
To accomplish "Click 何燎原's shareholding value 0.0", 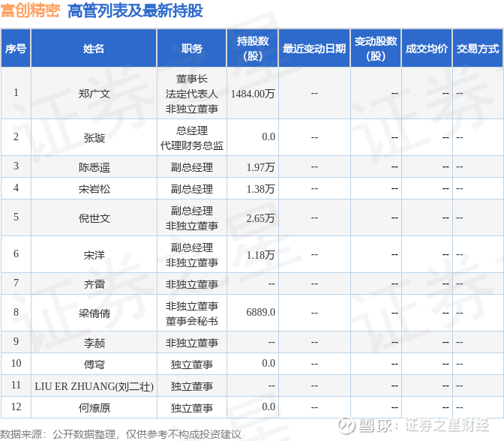I will tap(268, 407).
